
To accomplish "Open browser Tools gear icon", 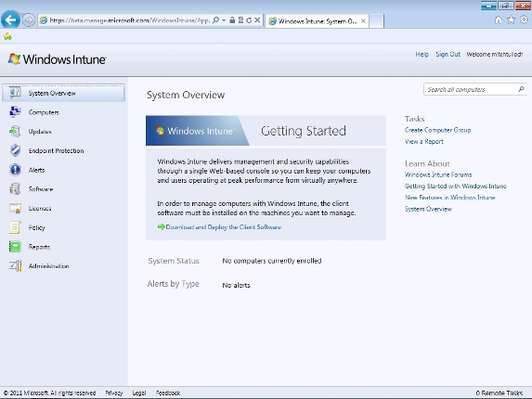I will [x=525, y=20].
